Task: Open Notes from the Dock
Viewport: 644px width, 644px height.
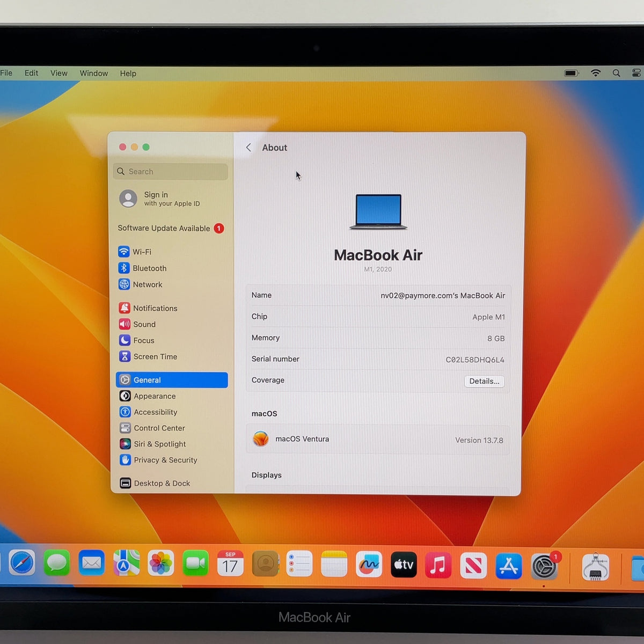Action: coord(334,564)
